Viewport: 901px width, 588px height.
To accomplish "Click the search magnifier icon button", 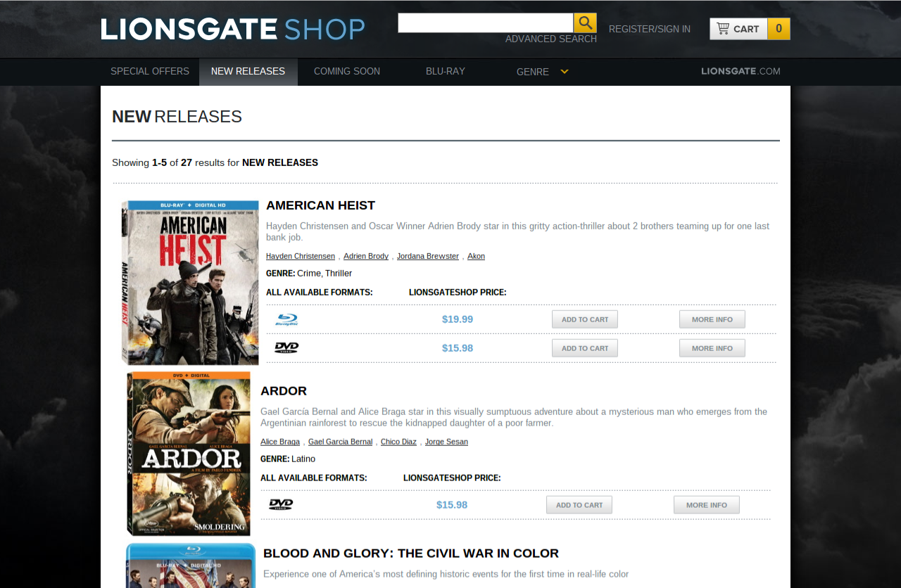I will (x=585, y=23).
